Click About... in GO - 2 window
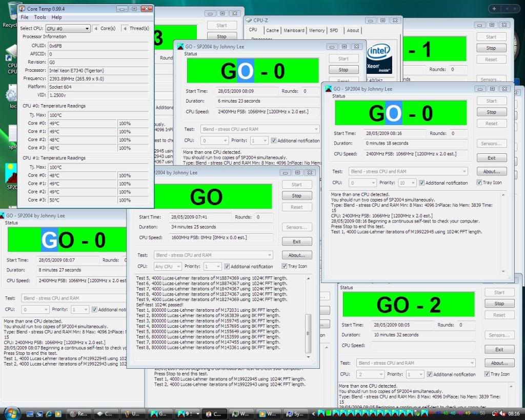 tap(499, 363)
